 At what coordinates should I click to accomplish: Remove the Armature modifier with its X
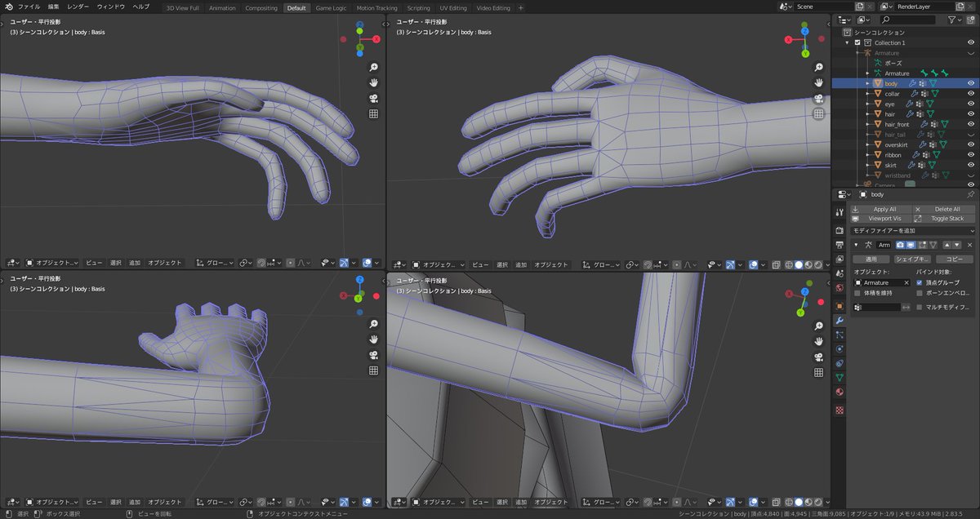click(969, 245)
